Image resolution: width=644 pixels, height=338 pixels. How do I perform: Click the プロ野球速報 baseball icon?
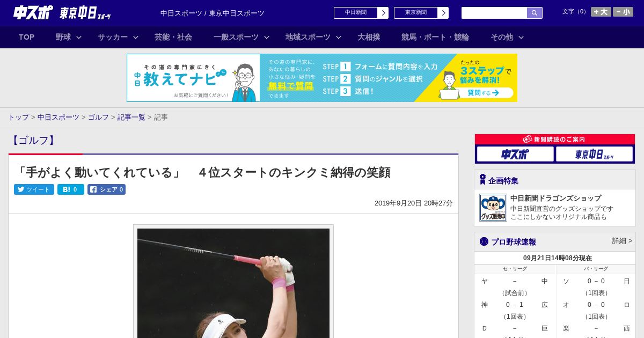[484, 241]
